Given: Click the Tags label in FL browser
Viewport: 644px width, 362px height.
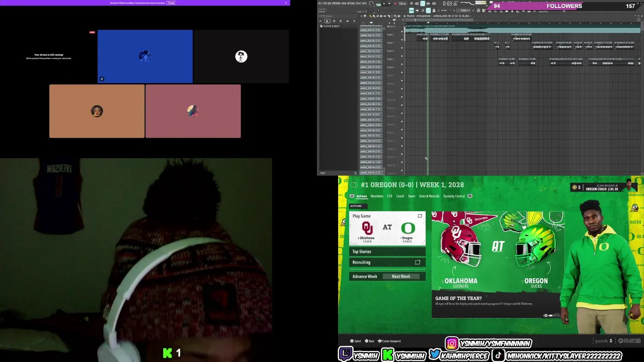Looking at the screenshot, I should 323,173.
